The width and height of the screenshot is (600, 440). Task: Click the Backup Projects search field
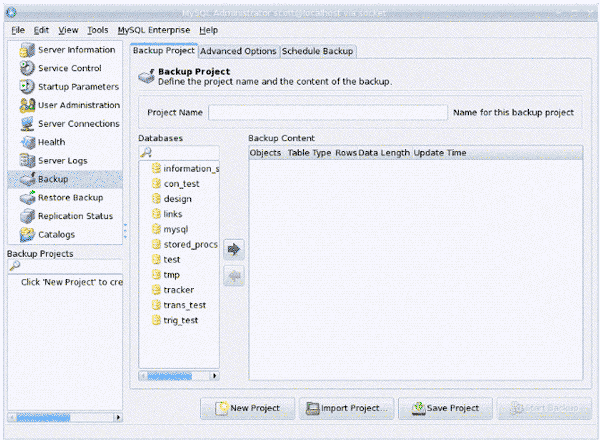pos(65,266)
